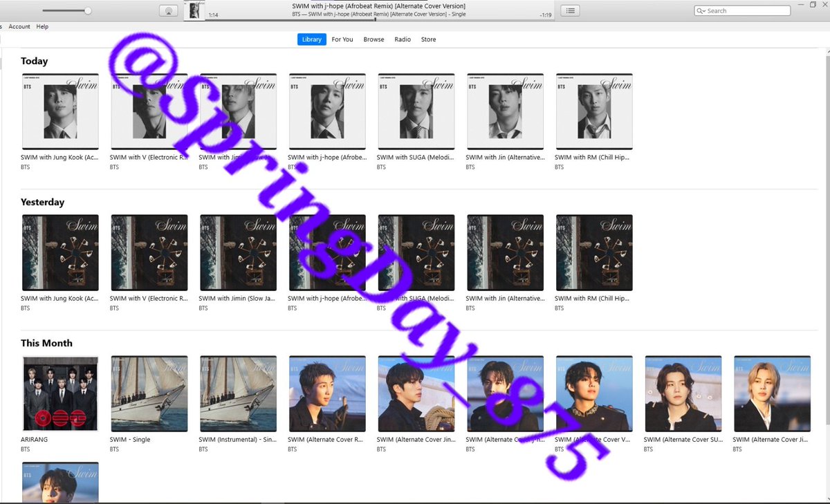Open Yesterday's SWIM with SUGA cover
Image resolution: width=830 pixels, height=504 pixels.
point(416,252)
